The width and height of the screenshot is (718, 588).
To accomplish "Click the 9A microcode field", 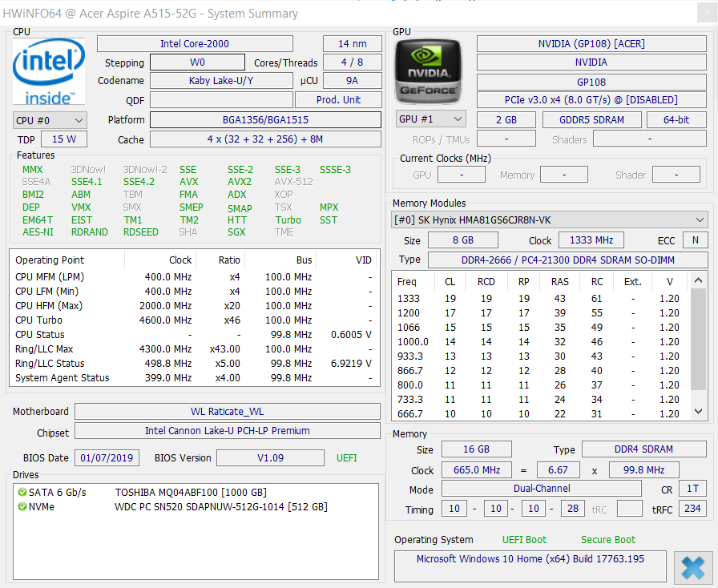I will (x=352, y=81).
